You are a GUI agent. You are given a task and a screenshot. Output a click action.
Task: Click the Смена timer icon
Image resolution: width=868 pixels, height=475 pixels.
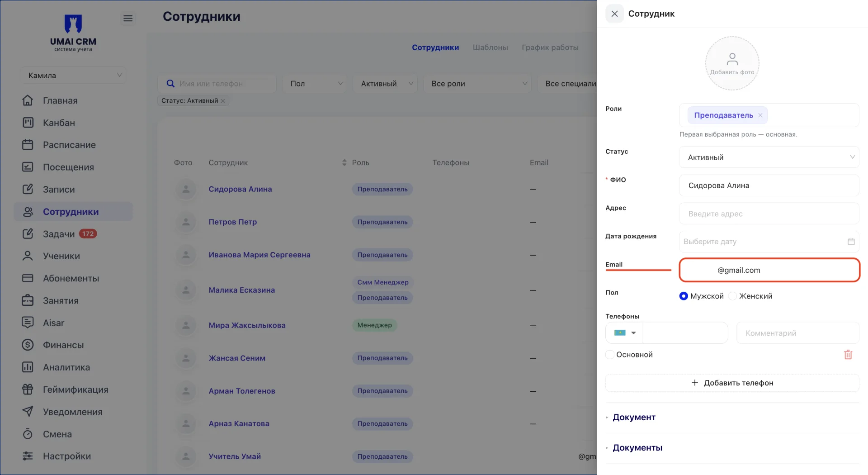coord(28,434)
